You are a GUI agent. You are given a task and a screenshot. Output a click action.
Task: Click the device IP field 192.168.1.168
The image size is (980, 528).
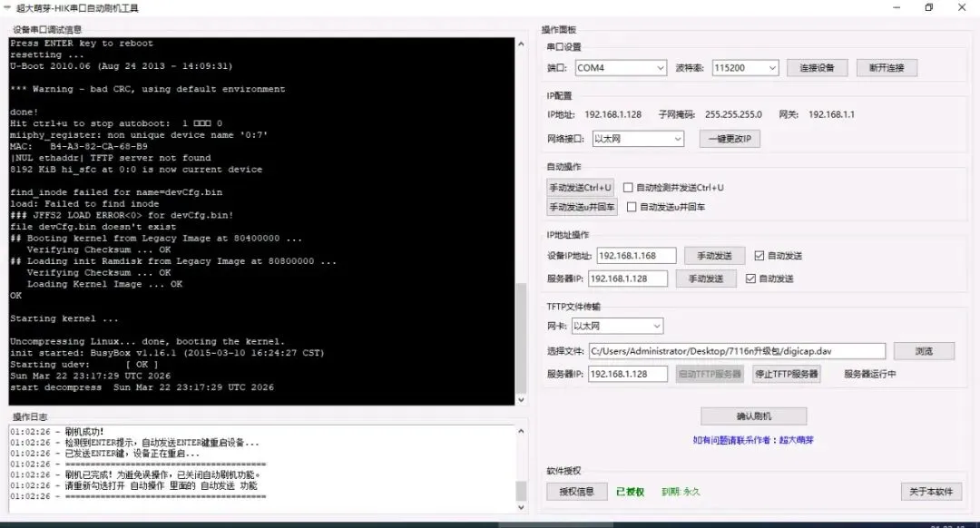coord(636,256)
